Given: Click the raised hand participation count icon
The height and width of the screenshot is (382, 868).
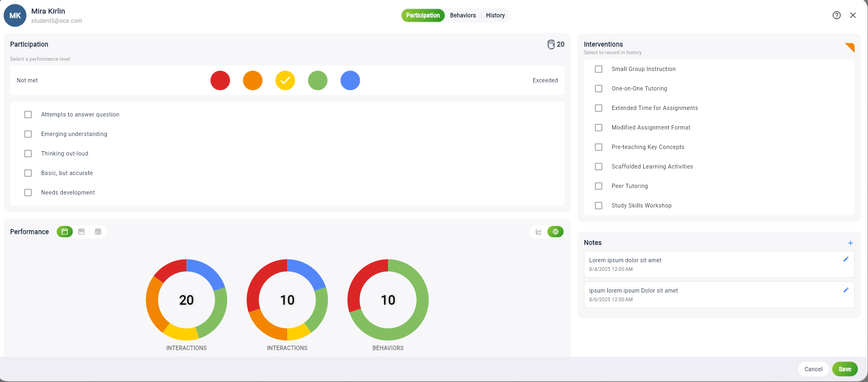Looking at the screenshot, I should pyautogui.click(x=551, y=44).
